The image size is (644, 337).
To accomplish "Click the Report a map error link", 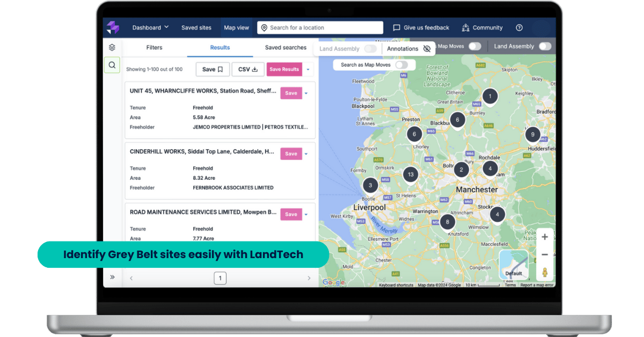I will [x=537, y=284].
